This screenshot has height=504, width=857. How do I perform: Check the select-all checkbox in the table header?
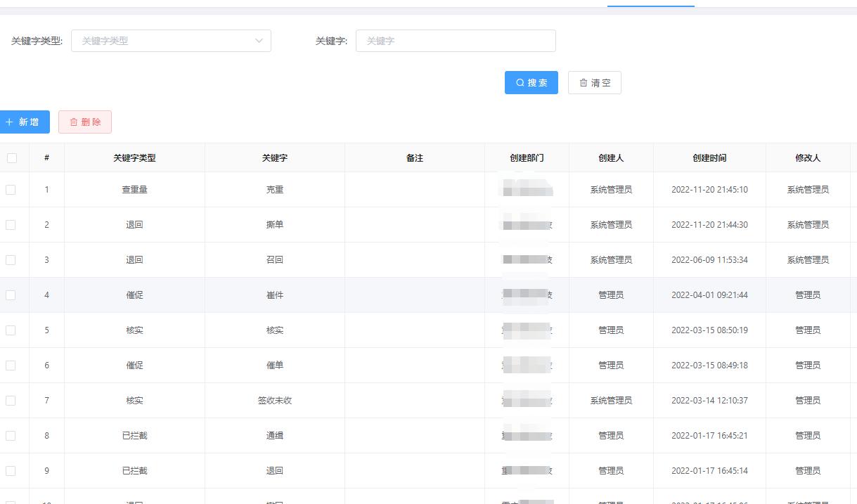pos(11,157)
